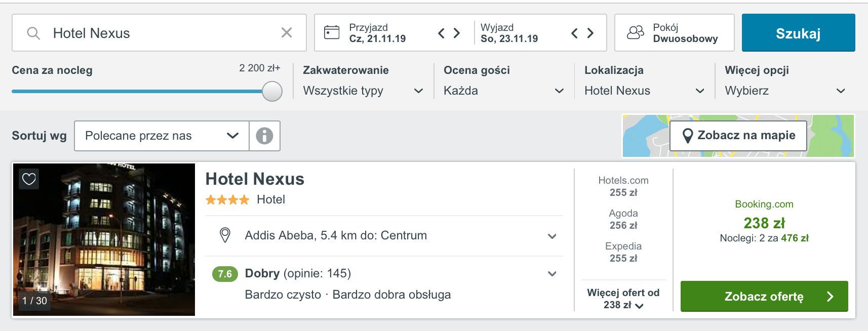Click the sorting info icon
The width and height of the screenshot is (868, 331).
point(264,136)
